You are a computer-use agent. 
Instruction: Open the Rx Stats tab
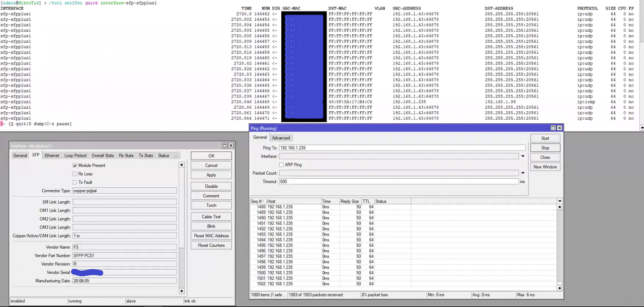point(126,156)
